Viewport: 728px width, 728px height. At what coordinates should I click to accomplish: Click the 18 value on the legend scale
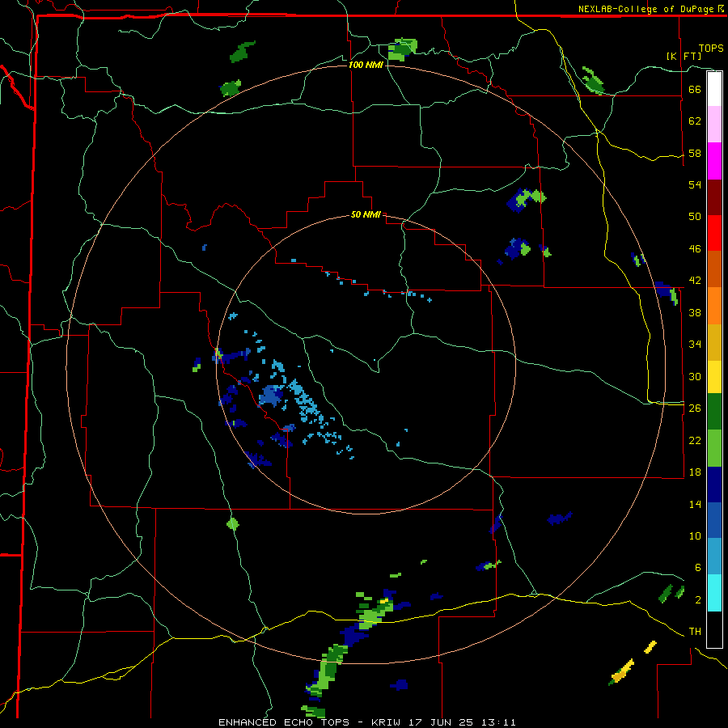tap(695, 472)
